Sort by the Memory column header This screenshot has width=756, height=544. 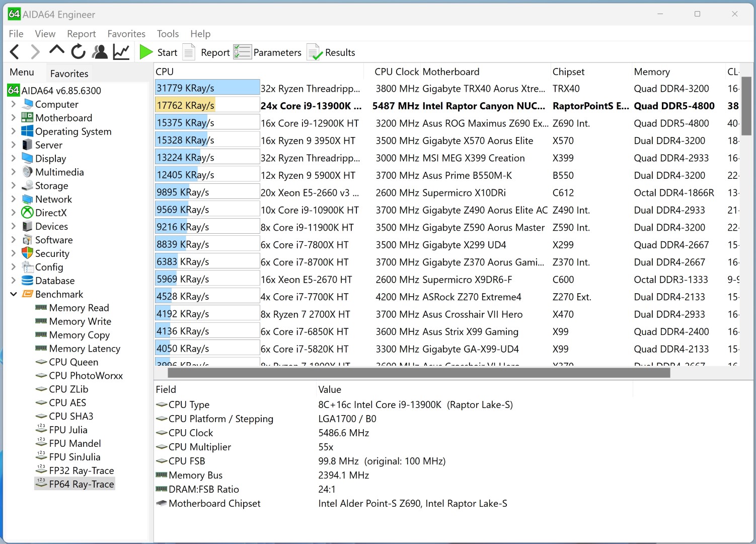point(652,72)
